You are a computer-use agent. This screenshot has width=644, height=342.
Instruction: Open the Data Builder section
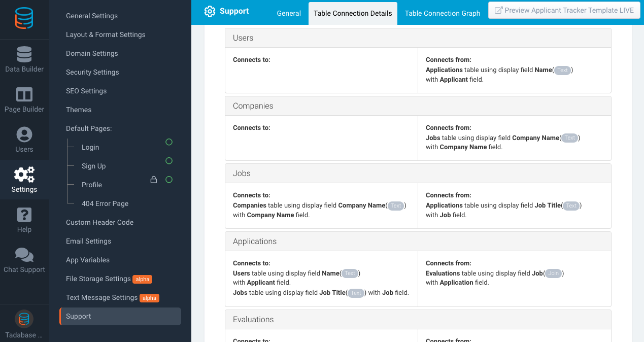pyautogui.click(x=24, y=59)
